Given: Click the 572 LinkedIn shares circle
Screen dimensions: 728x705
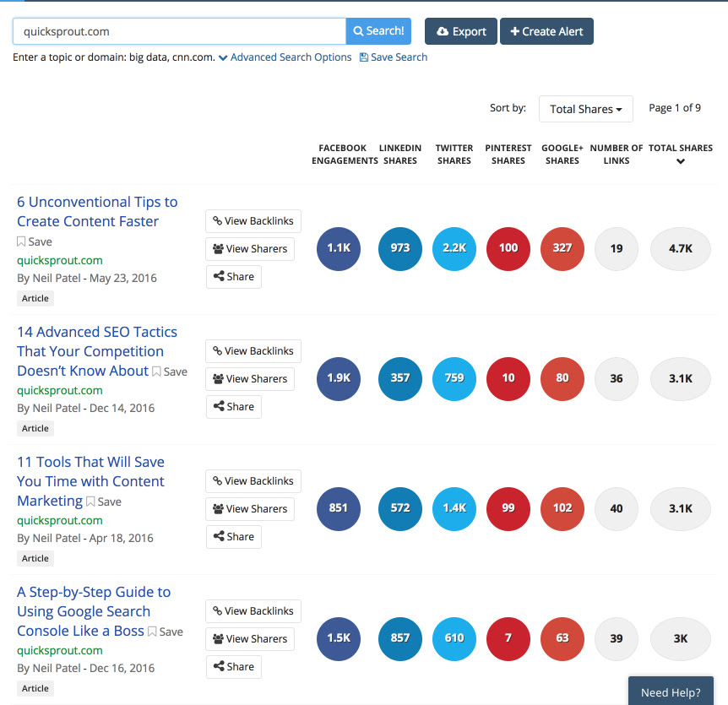Looking at the screenshot, I should [400, 508].
